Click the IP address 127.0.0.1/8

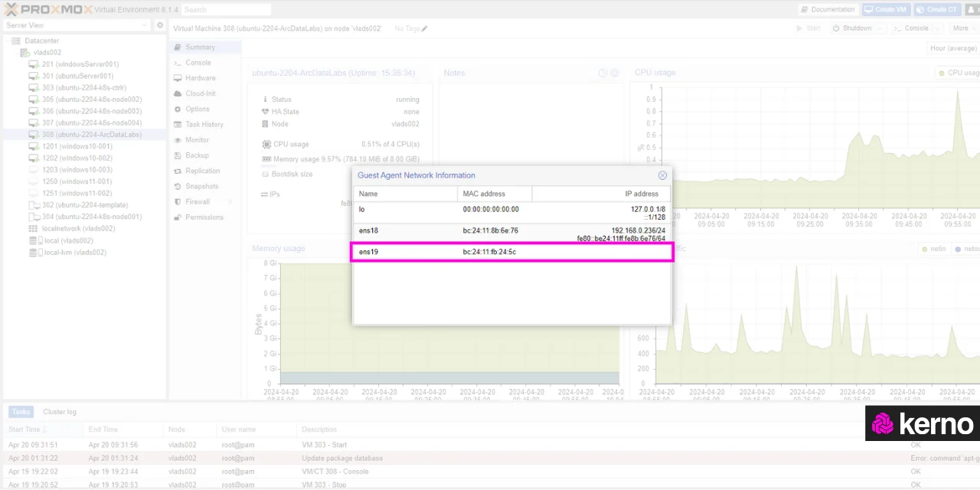[648, 209]
